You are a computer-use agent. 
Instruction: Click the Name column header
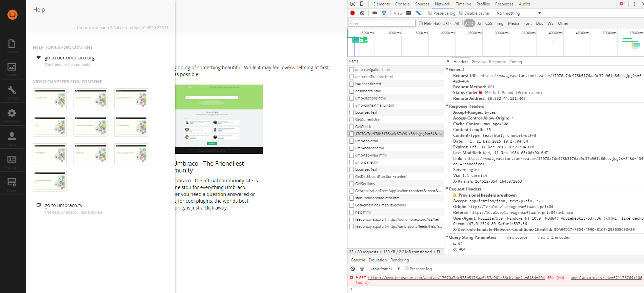(x=396, y=61)
